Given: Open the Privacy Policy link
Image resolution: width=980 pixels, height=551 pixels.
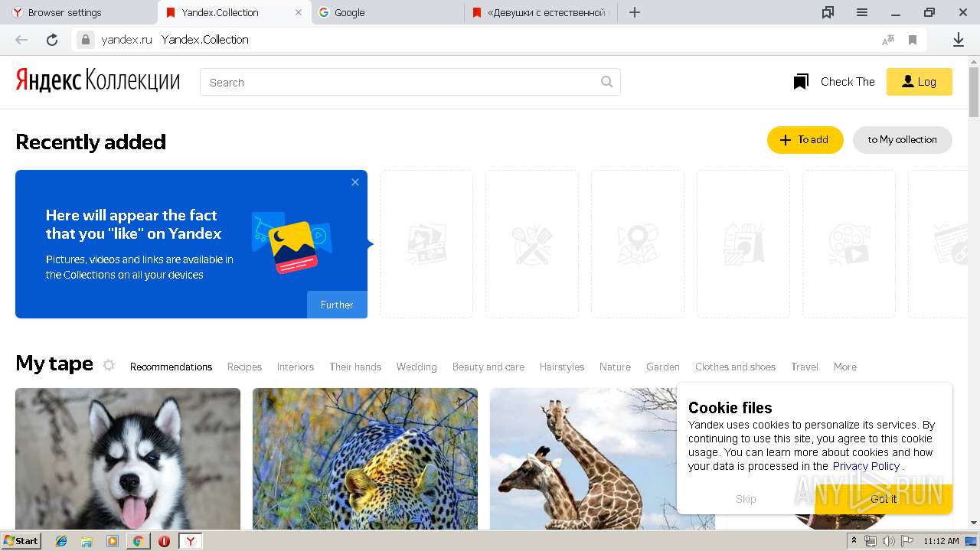Looking at the screenshot, I should click(x=866, y=466).
